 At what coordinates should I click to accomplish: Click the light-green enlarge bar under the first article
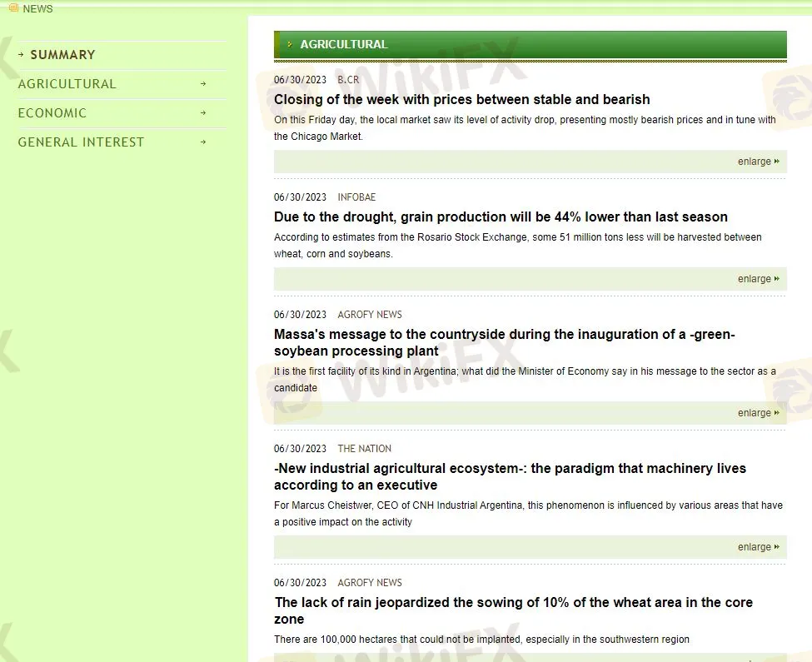click(x=530, y=161)
